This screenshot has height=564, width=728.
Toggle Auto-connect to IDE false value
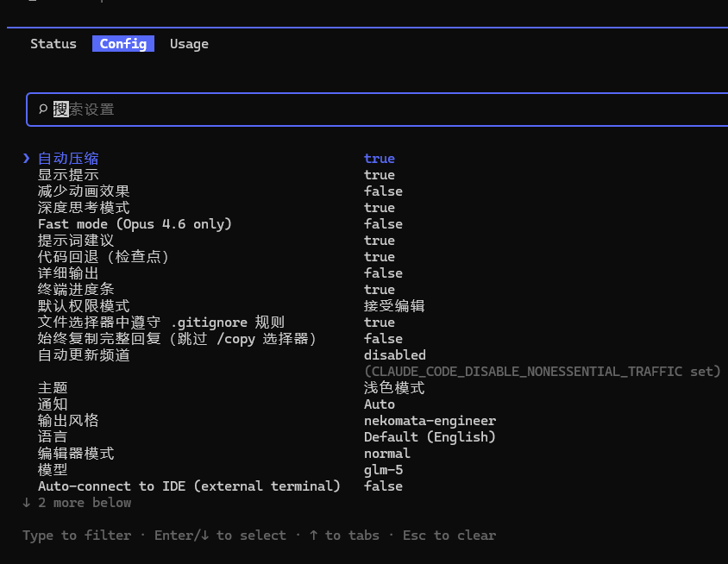click(383, 486)
